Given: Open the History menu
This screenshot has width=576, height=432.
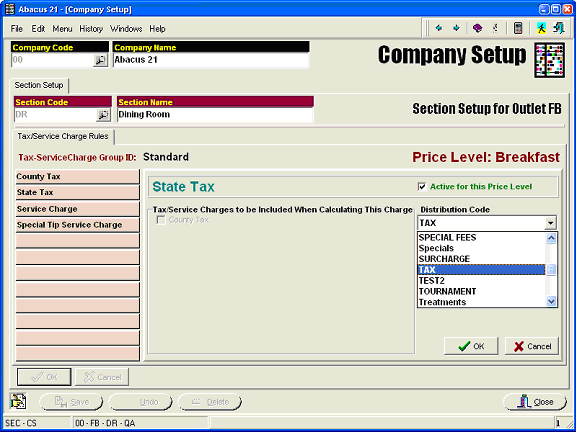Looking at the screenshot, I should click(x=91, y=29).
